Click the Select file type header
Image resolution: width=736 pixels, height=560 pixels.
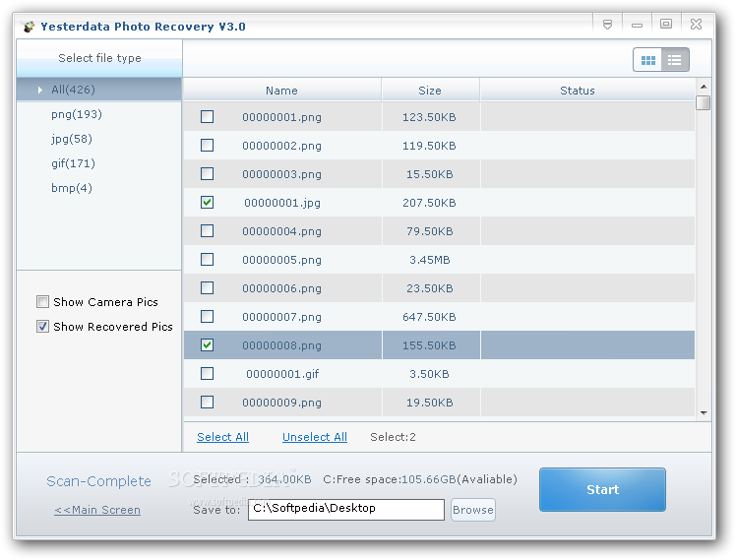point(99,58)
